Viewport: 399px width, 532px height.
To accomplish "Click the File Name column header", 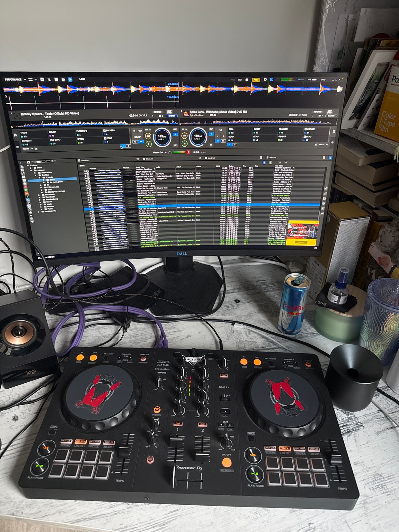I will [279, 165].
